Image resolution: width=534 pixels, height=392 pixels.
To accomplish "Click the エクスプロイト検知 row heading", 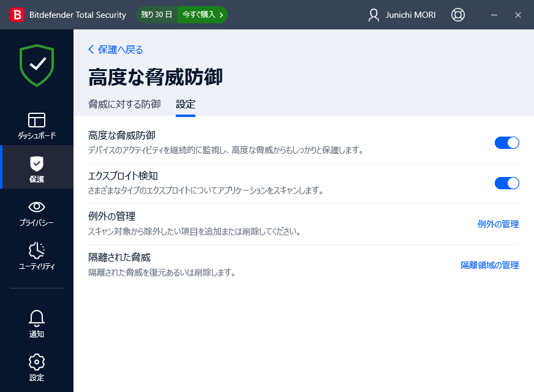I will [x=123, y=176].
